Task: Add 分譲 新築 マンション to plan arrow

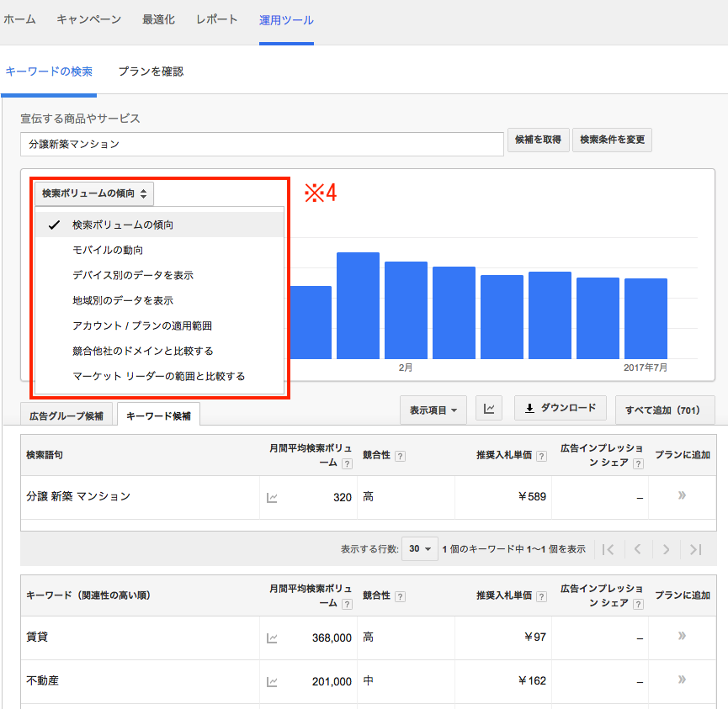Action: click(x=682, y=495)
